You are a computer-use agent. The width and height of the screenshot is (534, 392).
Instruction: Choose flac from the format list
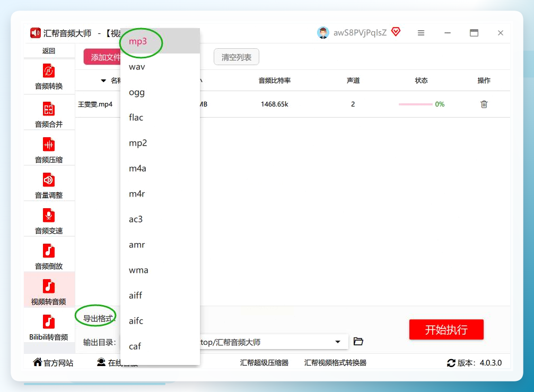[x=160, y=118]
